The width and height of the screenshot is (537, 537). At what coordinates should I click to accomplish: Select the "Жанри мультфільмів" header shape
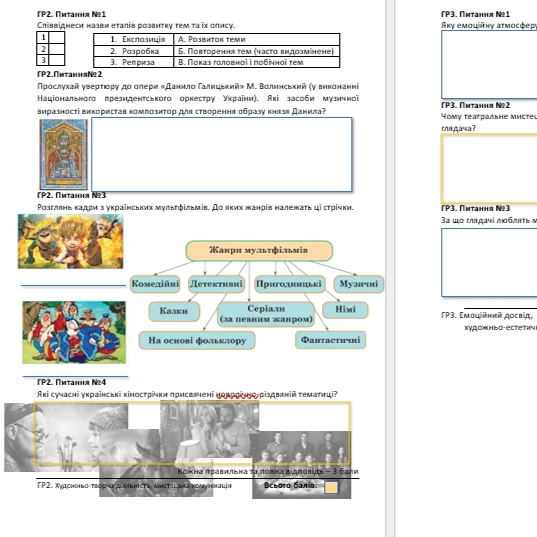coord(259,251)
